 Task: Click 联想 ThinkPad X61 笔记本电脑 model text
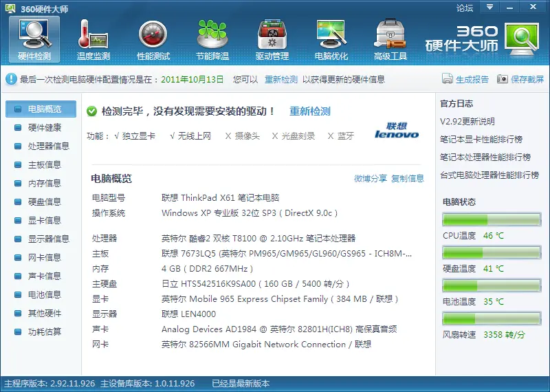pos(220,198)
